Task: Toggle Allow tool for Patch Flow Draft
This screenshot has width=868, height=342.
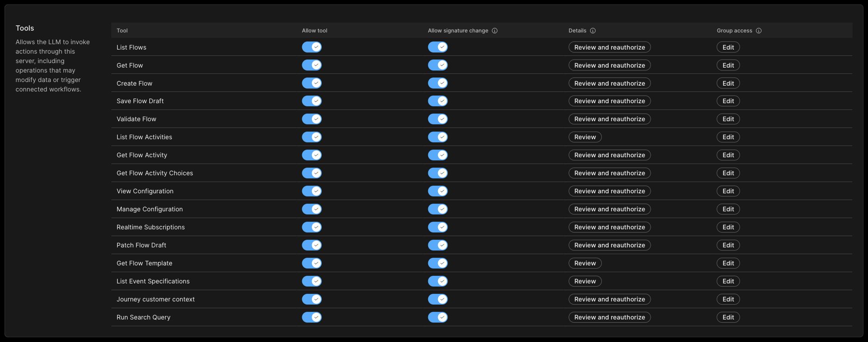Action: pyautogui.click(x=312, y=245)
